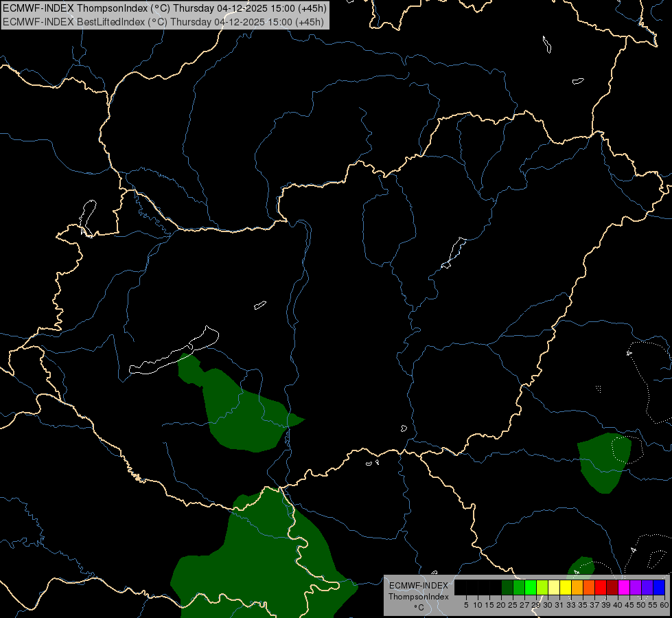Click the green shaded patch at the right edge

click(x=604, y=463)
